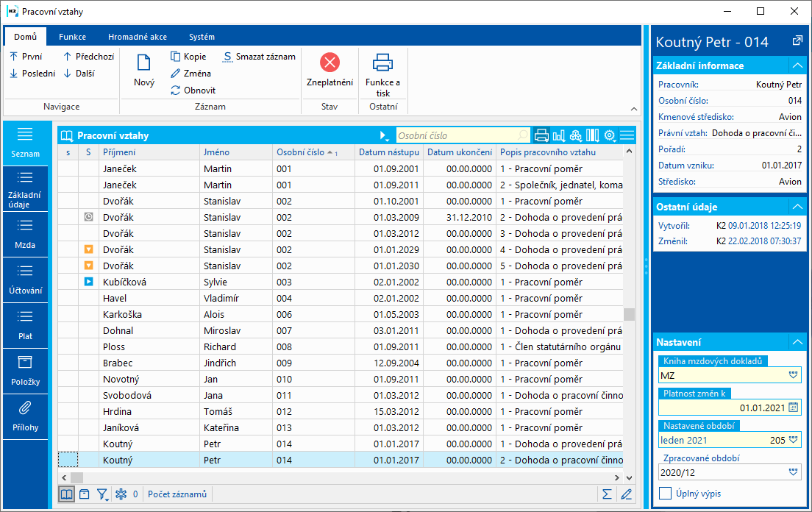Viewport: 812px width, 512px height.
Task: Open the chart icon in grid header
Action: tap(559, 135)
